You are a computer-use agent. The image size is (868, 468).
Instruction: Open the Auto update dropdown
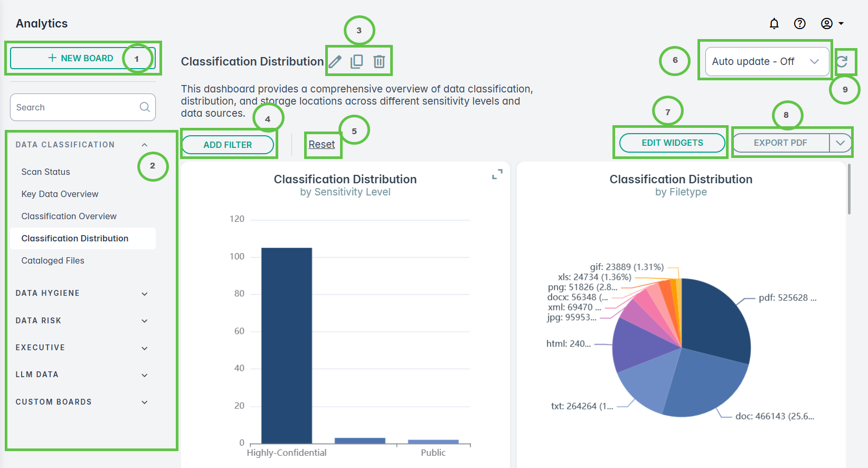[767, 62]
